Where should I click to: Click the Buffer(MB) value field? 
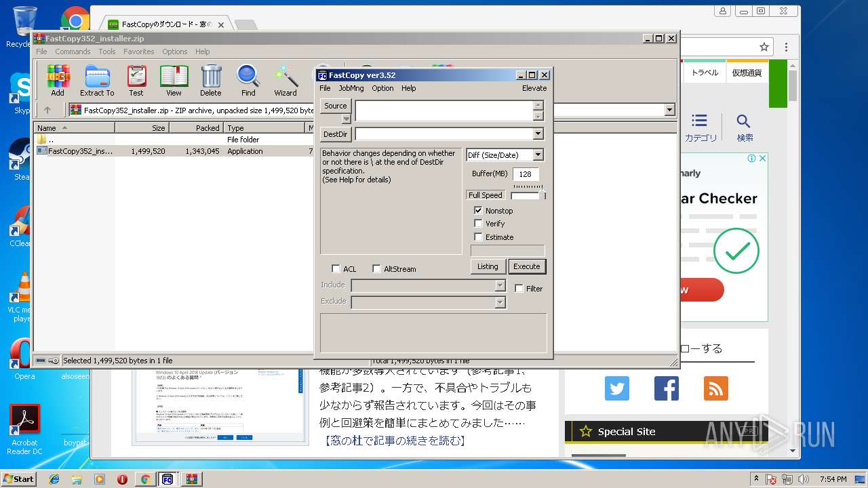[x=526, y=174]
